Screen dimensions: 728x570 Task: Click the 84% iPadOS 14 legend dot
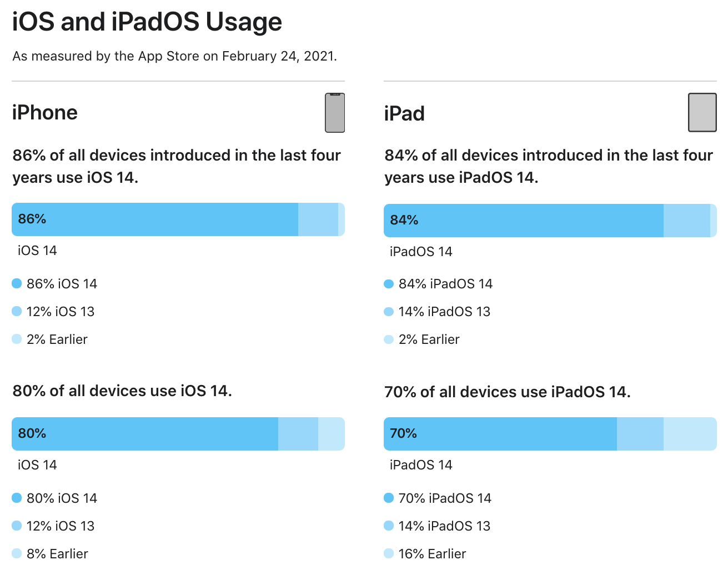389,284
